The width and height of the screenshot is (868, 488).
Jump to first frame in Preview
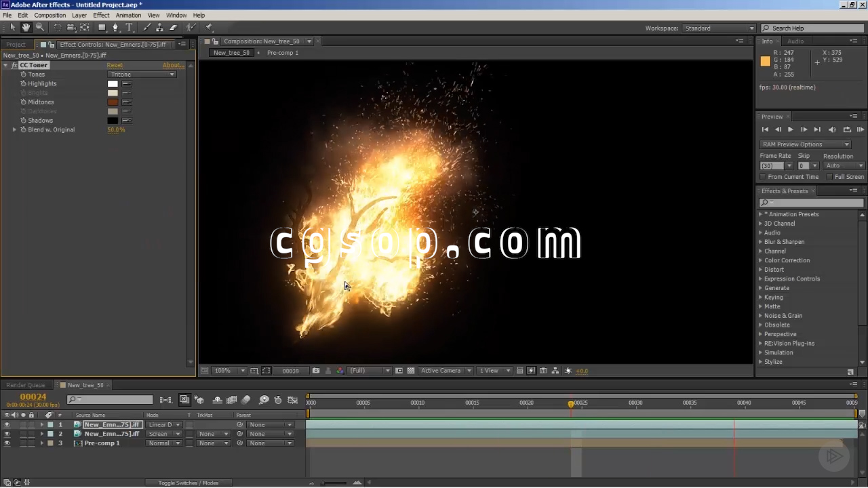click(765, 129)
